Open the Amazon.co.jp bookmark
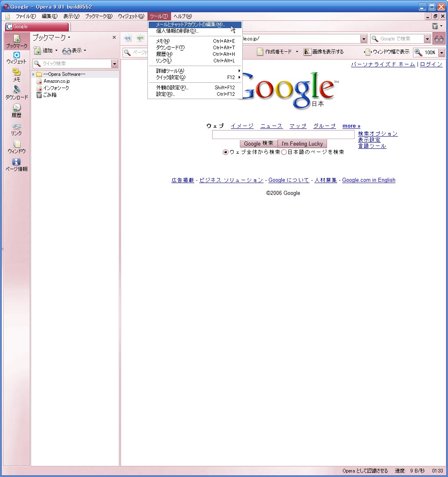This screenshot has height=477, width=448. pos(53,81)
